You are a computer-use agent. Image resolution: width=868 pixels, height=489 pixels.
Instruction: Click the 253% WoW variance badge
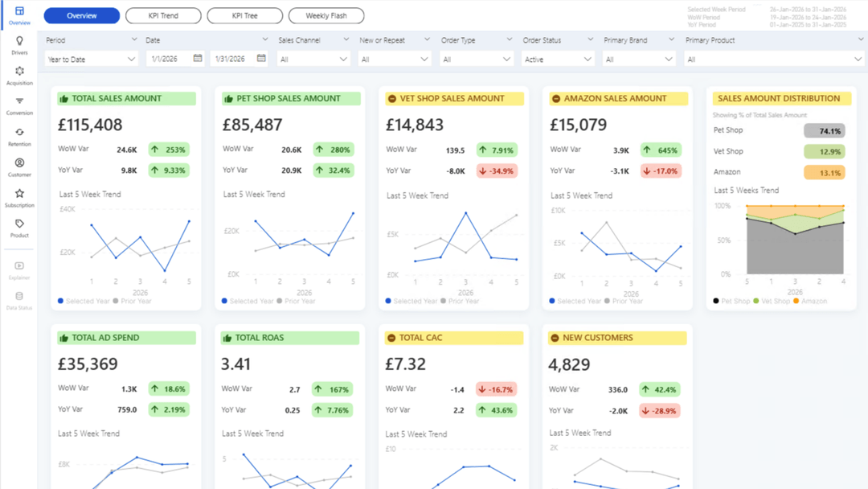click(x=169, y=150)
